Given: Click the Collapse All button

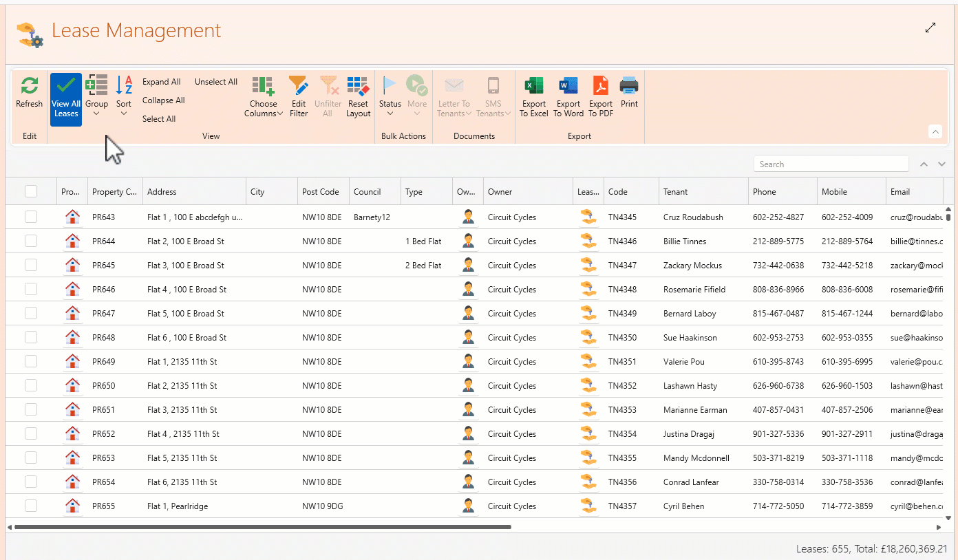Looking at the screenshot, I should pos(163,100).
